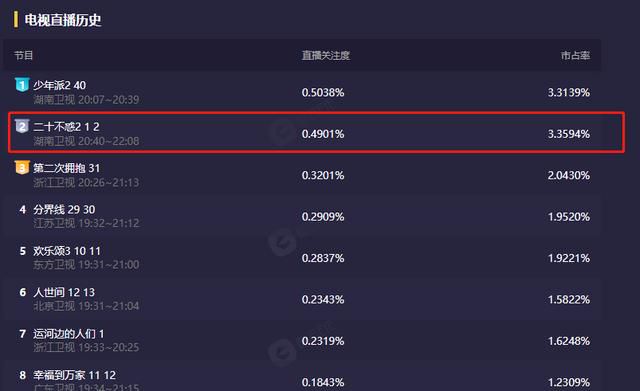Click the rank 1 blue badge icon

(x=22, y=84)
